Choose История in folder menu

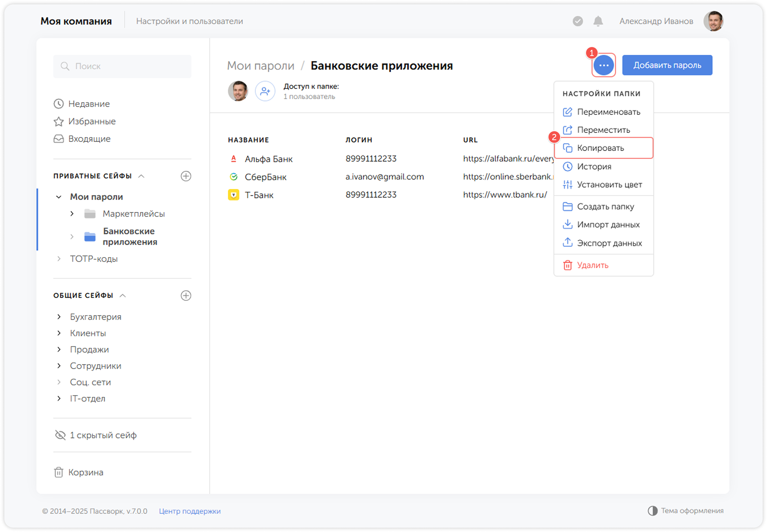click(603, 166)
